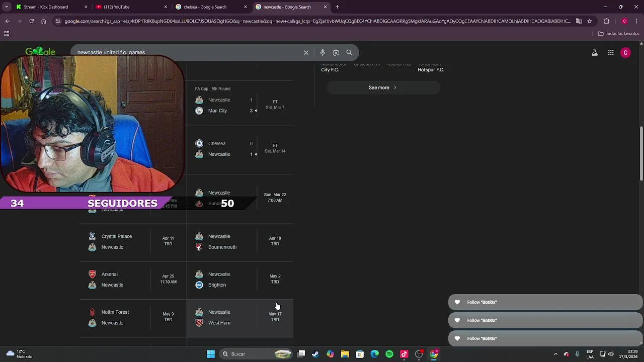
Task: Close the YouTube tab
Action: [166, 7]
